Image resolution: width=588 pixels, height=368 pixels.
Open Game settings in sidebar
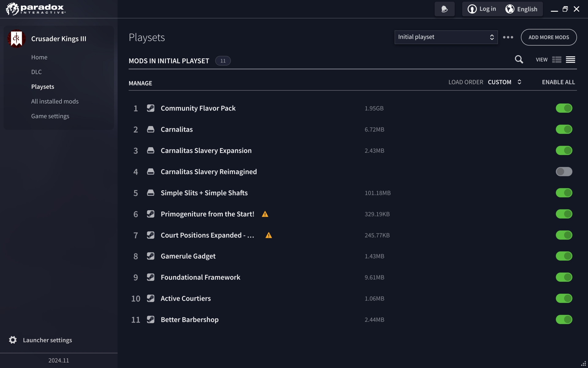(50, 116)
